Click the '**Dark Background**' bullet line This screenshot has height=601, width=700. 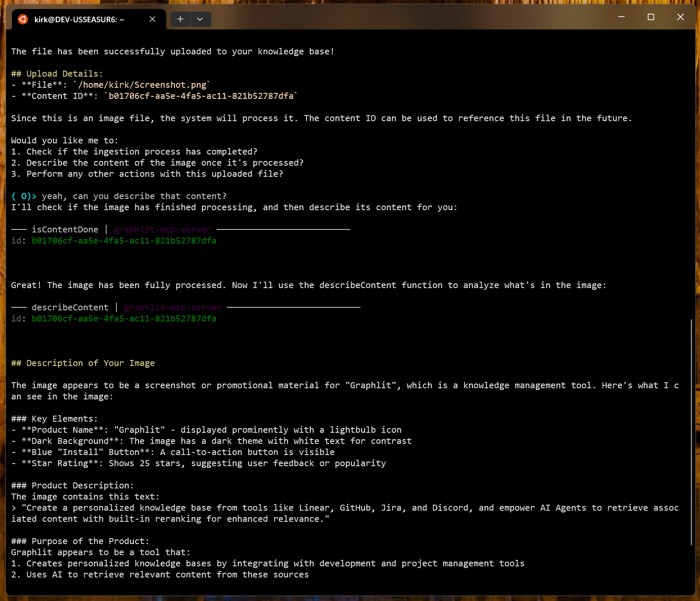(211, 441)
